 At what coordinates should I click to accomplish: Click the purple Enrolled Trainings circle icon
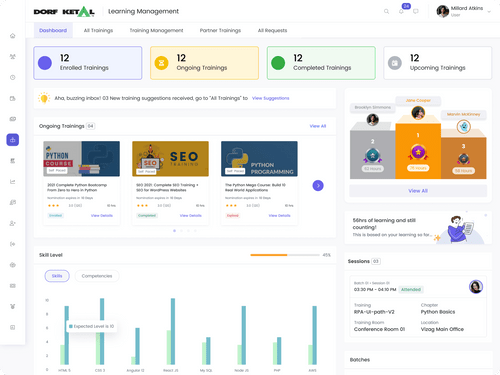[45, 63]
